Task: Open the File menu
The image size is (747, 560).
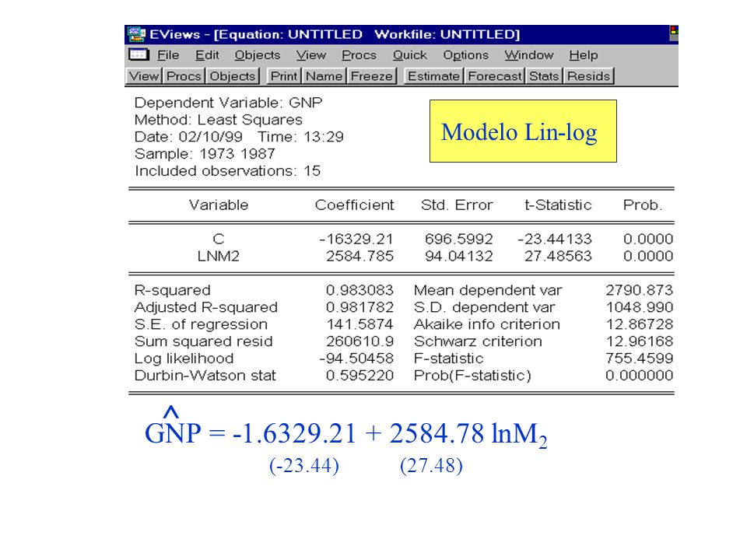Action: pyautogui.click(x=168, y=55)
